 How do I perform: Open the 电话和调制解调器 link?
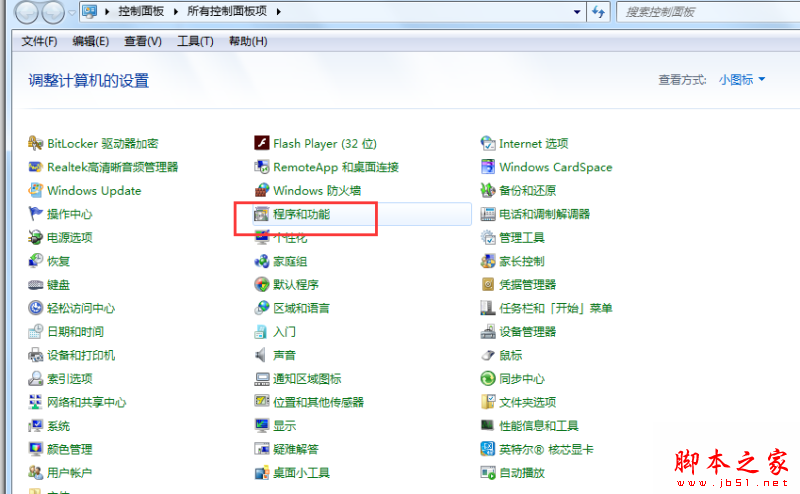(x=544, y=214)
